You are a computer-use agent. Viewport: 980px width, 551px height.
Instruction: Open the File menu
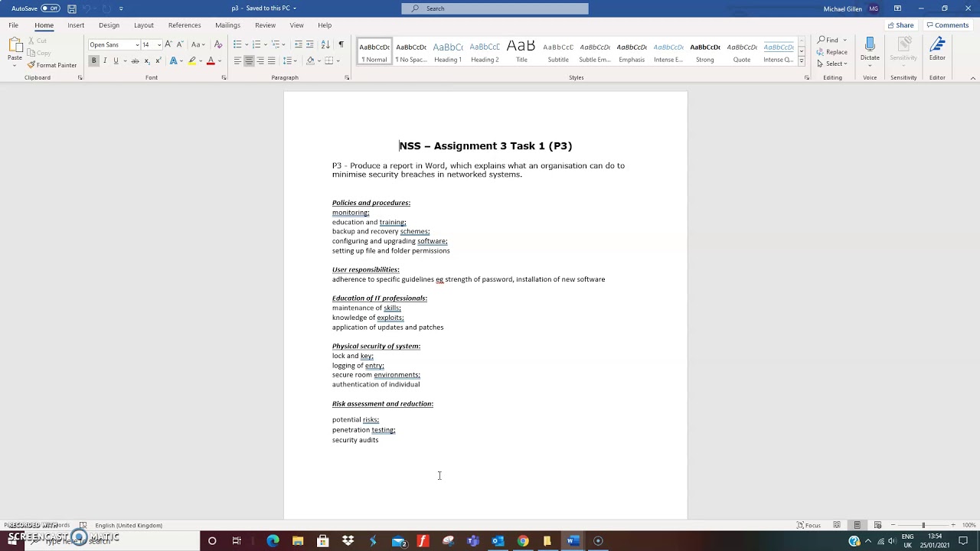[x=13, y=25]
